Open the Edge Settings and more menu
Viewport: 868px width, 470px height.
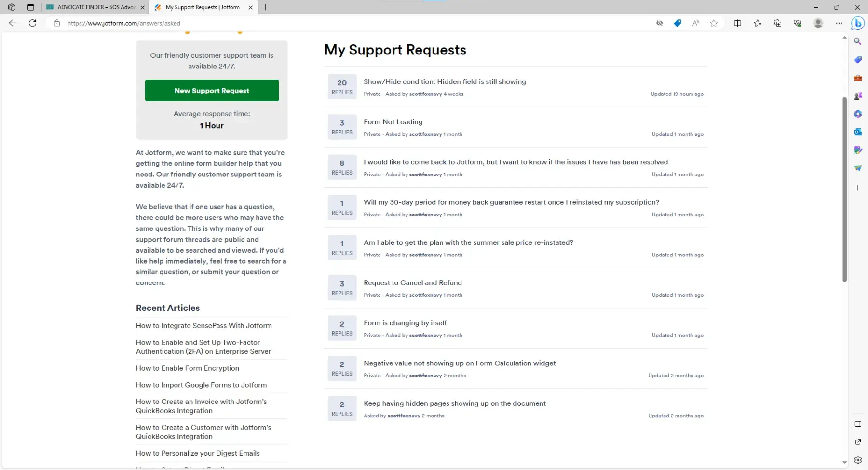pos(839,23)
